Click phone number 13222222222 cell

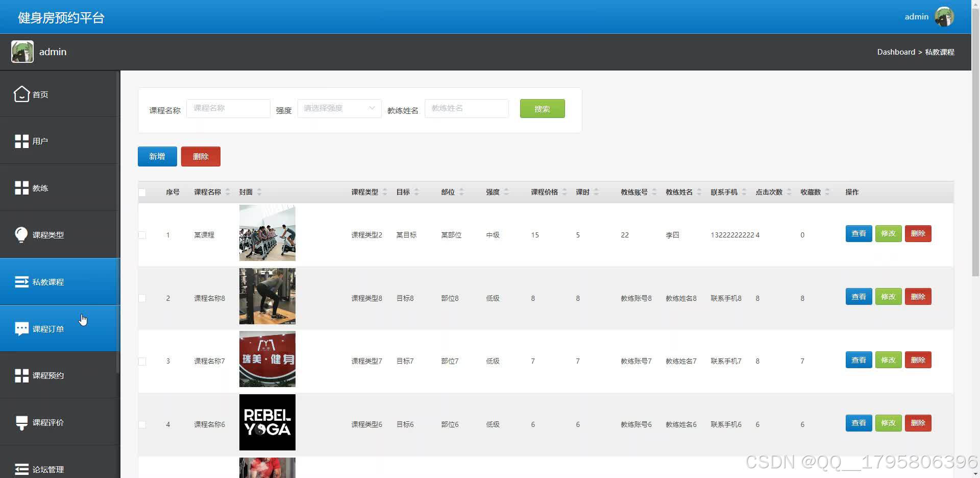point(732,235)
